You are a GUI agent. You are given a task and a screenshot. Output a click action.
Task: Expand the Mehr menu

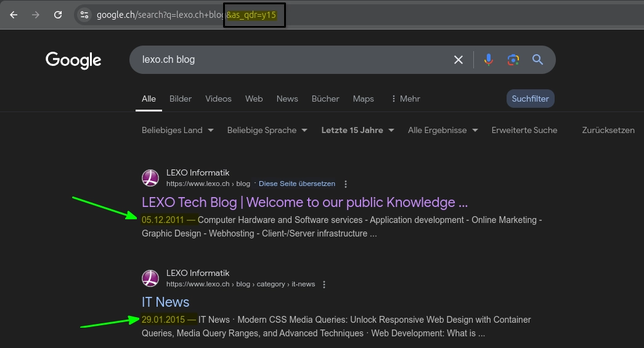(x=406, y=99)
